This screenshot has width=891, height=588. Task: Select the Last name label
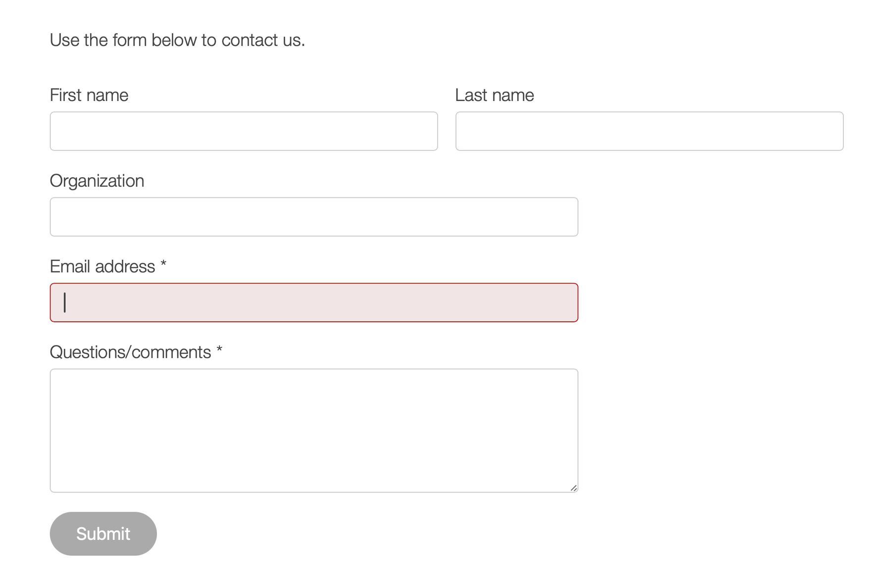click(494, 95)
